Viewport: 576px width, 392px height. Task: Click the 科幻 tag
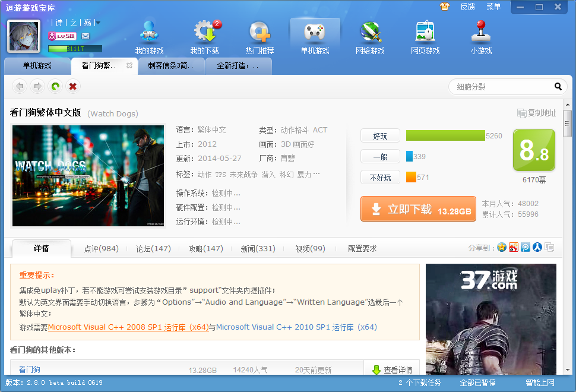click(287, 175)
